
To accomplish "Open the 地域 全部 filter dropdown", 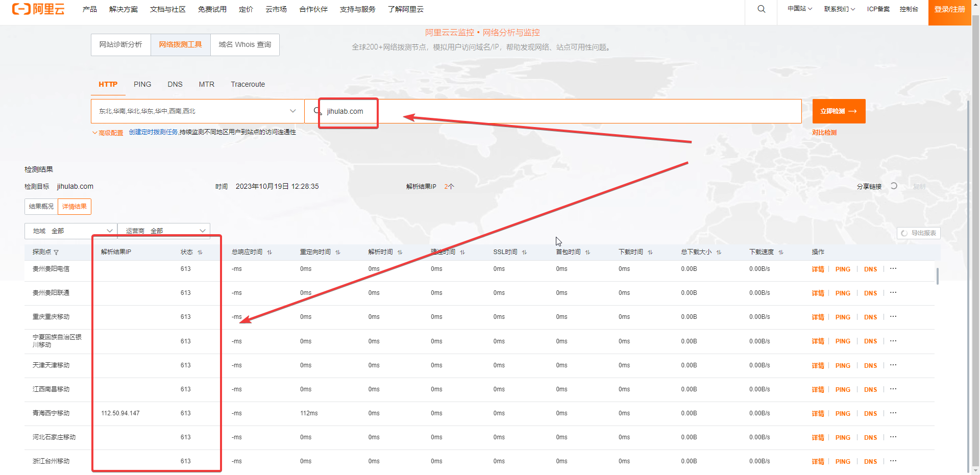I will pos(71,231).
